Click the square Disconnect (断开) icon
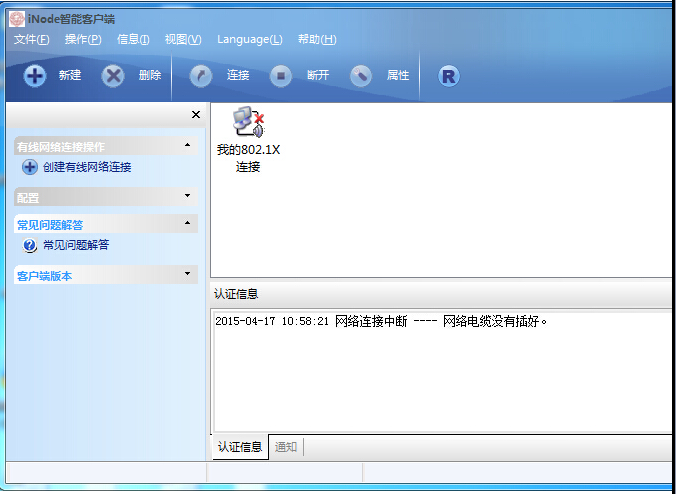 click(281, 76)
